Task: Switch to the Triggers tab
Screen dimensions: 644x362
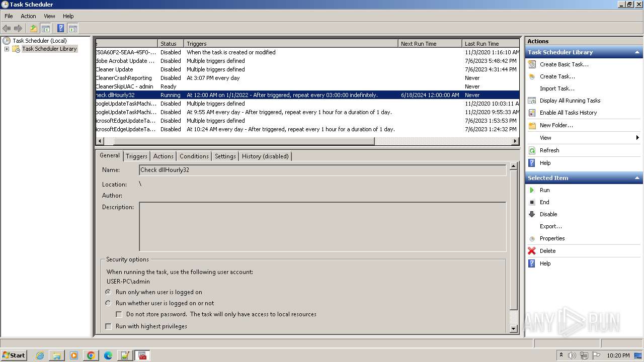Action: tap(136, 156)
